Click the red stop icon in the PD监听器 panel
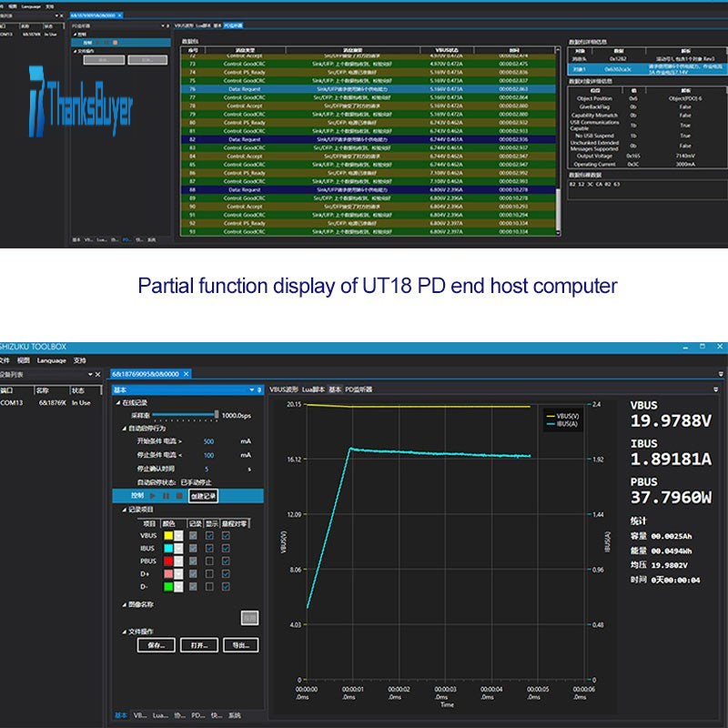Image resolution: width=728 pixels, height=728 pixels. click(x=114, y=42)
